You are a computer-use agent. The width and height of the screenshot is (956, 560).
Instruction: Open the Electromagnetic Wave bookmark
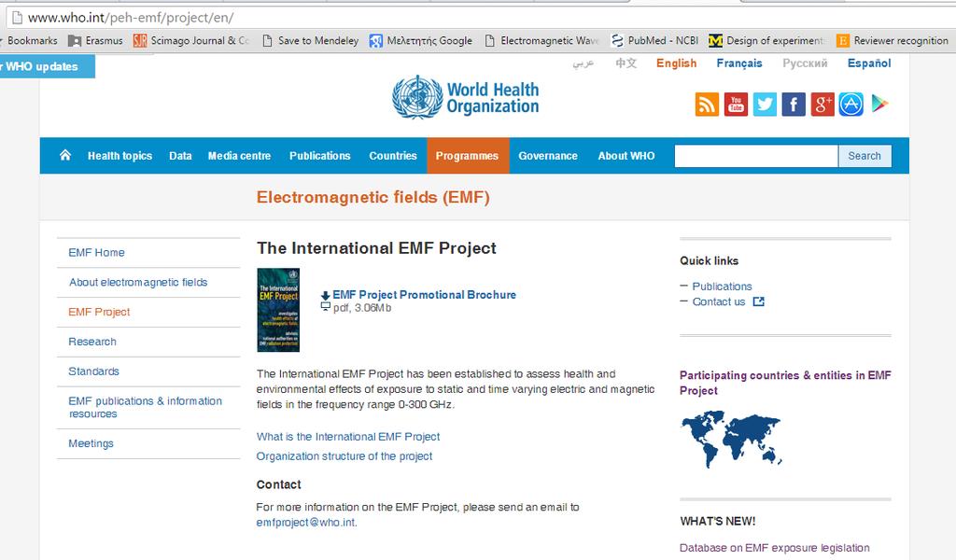coord(542,41)
